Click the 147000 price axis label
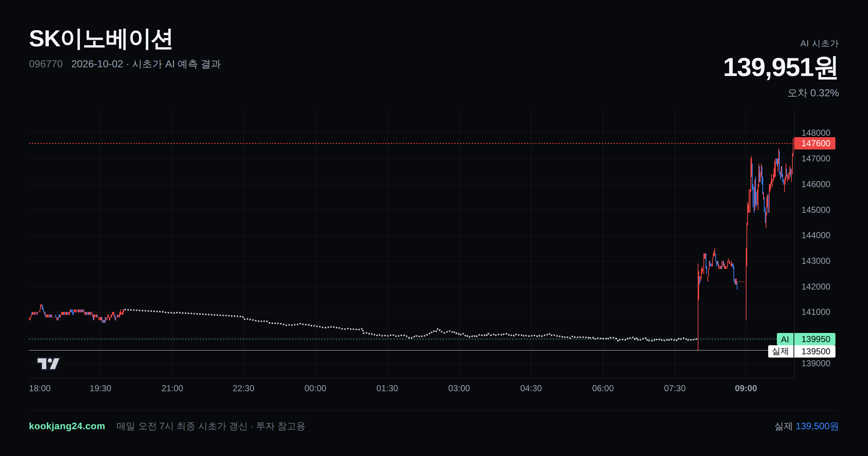868x456 pixels. pyautogui.click(x=816, y=159)
